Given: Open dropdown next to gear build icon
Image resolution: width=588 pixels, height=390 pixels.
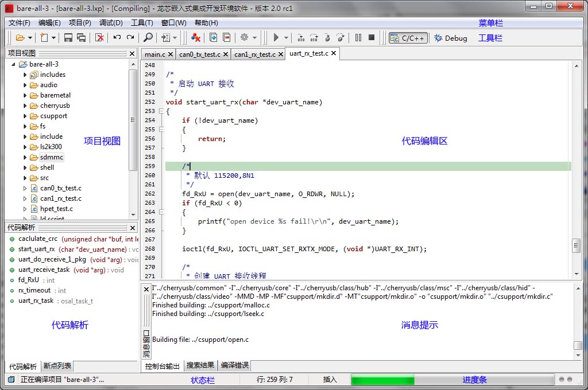Looking at the screenshot, I should pyautogui.click(x=254, y=38).
